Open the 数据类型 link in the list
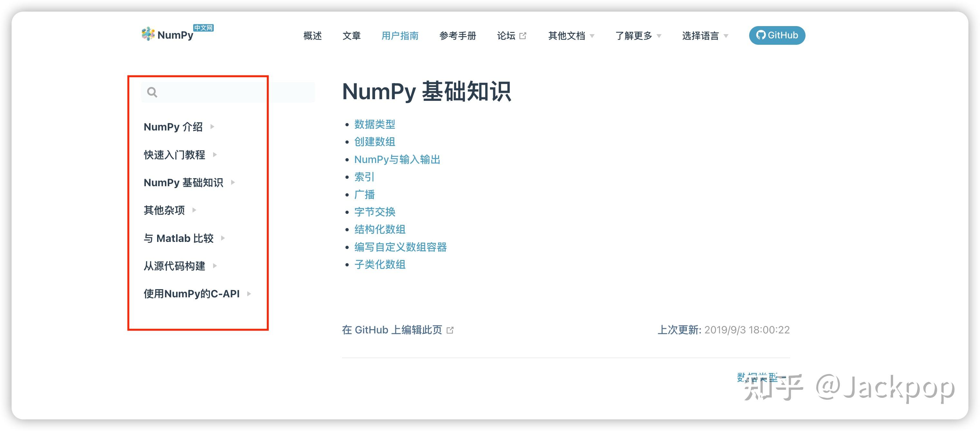980x431 pixels. (374, 124)
